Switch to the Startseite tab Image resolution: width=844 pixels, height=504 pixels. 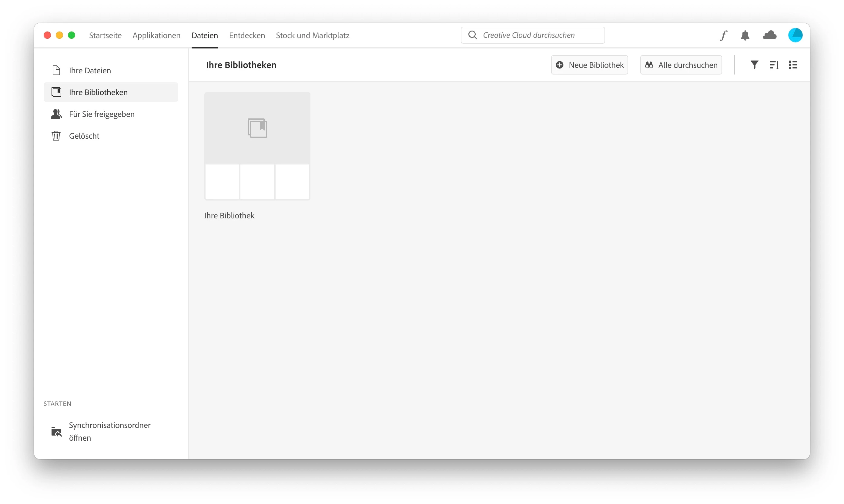(105, 35)
